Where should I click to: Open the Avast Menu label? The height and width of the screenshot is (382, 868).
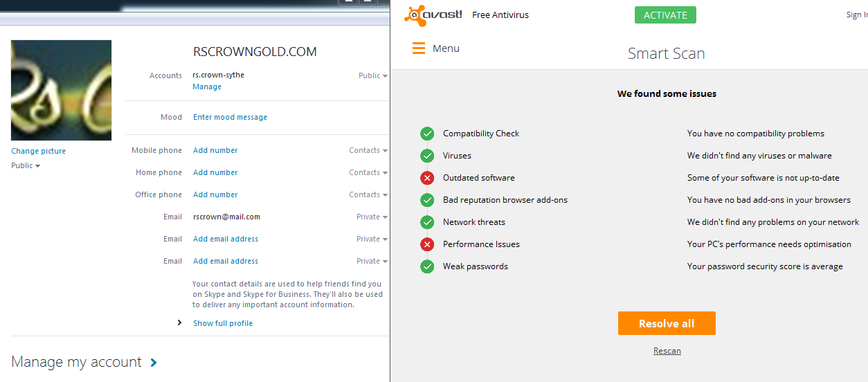click(x=446, y=48)
